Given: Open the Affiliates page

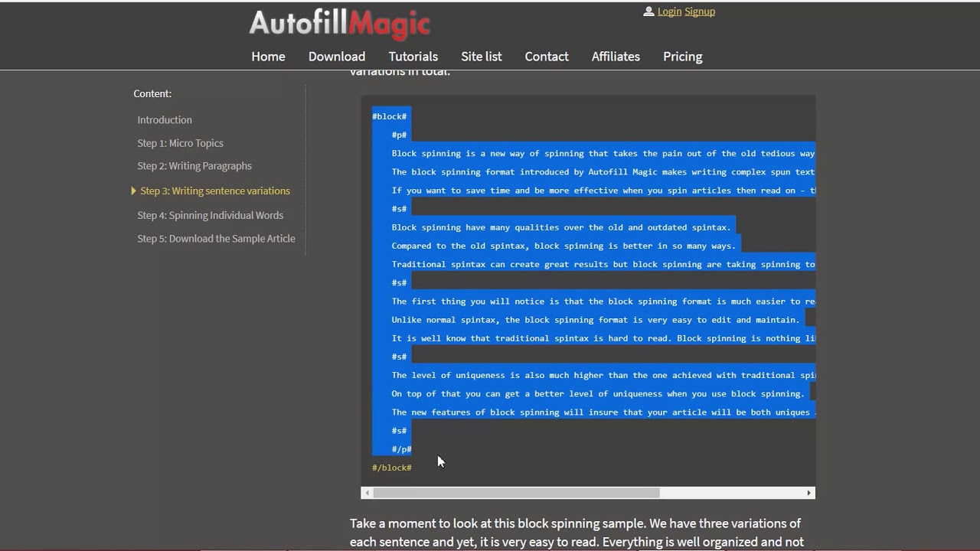Looking at the screenshot, I should (x=616, y=57).
